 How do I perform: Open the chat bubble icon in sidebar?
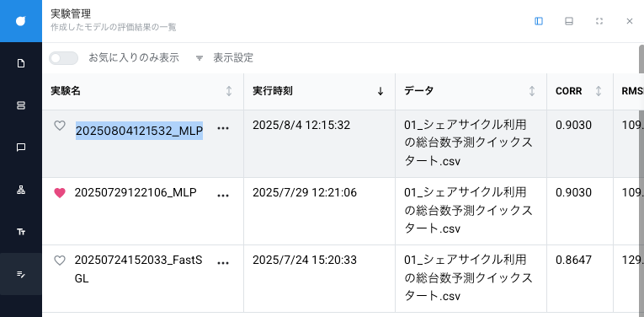(x=20, y=148)
